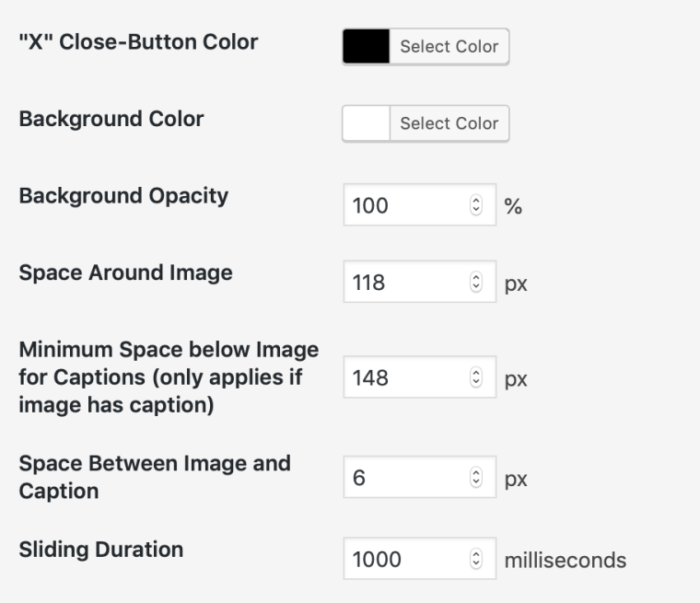
Task: Click the Minimum Space below Image field
Action: tap(405, 378)
